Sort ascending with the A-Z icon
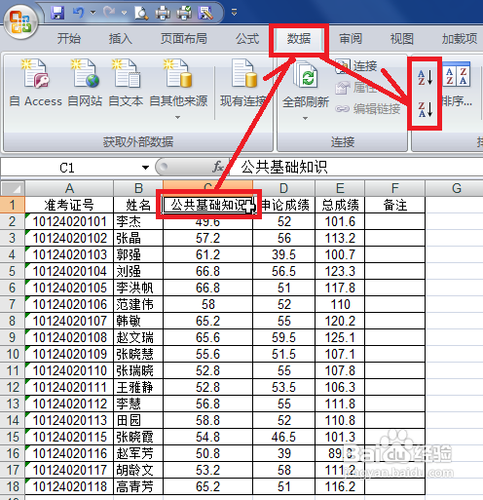The width and height of the screenshot is (483, 500). pos(425,77)
